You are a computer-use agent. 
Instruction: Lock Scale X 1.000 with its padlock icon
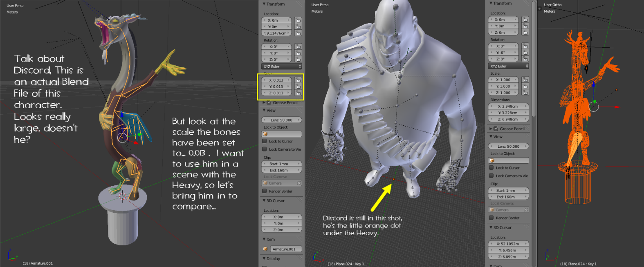525,80
